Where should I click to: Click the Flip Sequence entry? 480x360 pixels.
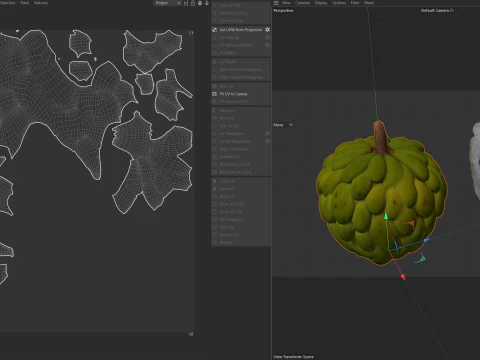[x=231, y=220]
